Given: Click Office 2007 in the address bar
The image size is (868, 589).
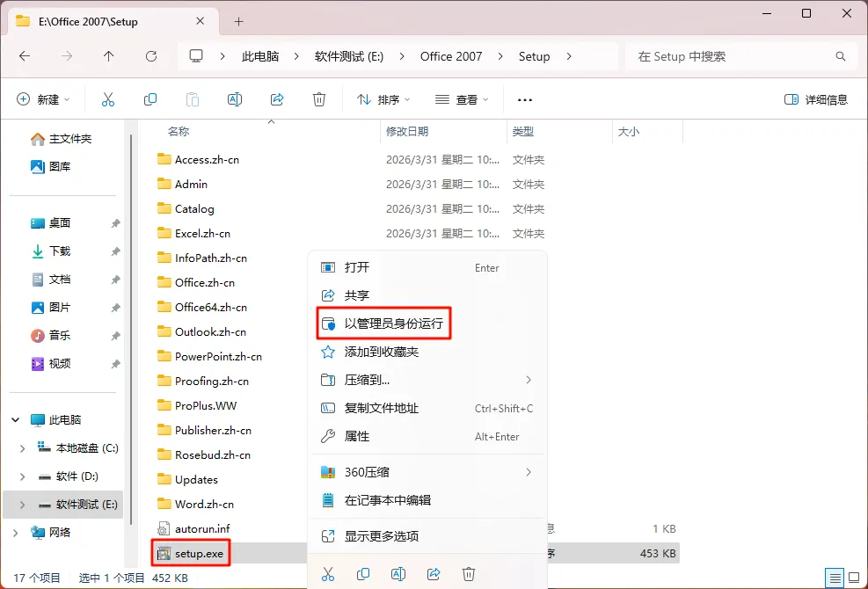Looking at the screenshot, I should [x=451, y=56].
